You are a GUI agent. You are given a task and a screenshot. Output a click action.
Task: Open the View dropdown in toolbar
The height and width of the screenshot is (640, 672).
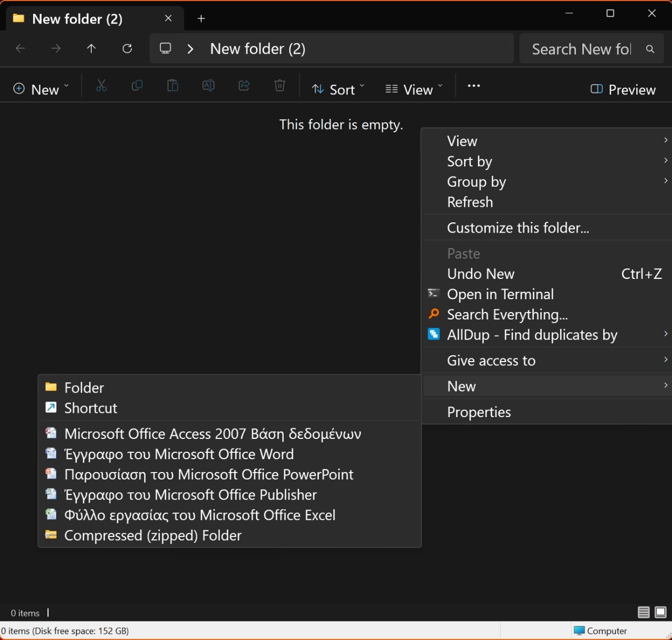(414, 89)
